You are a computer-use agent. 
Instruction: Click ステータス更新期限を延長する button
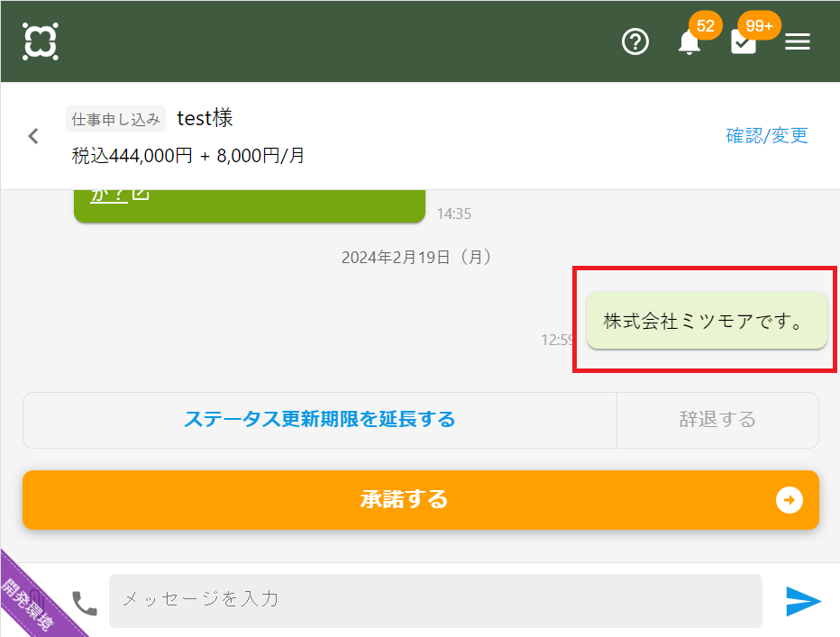(319, 420)
